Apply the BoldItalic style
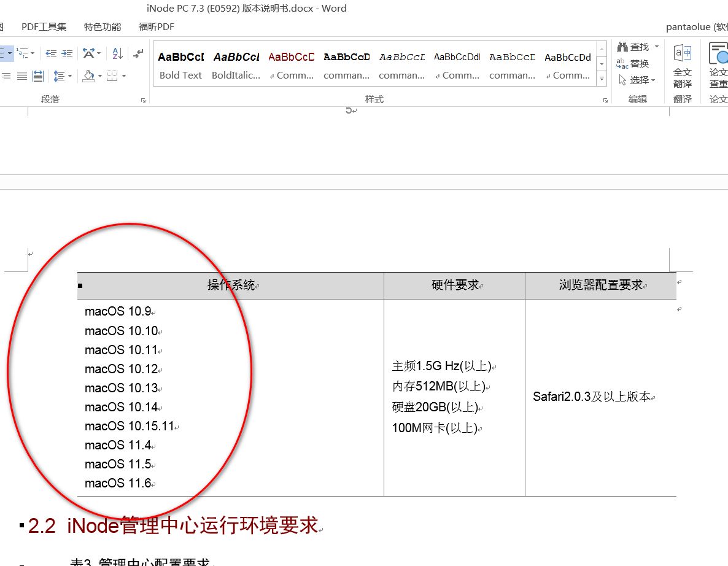 (236, 66)
